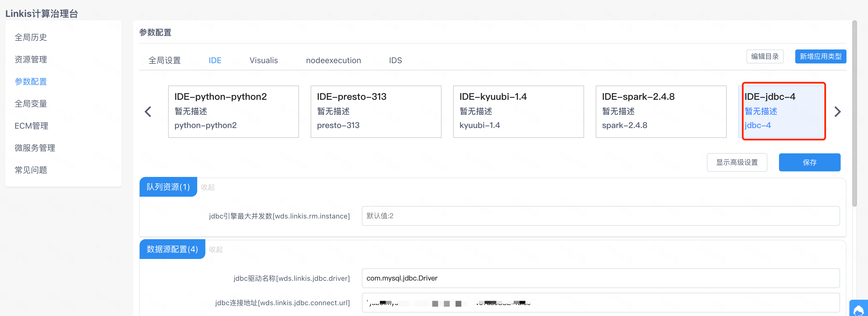The height and width of the screenshot is (316, 868).
Task: Open 微服务管理 in the sidebar
Action: [x=35, y=148]
